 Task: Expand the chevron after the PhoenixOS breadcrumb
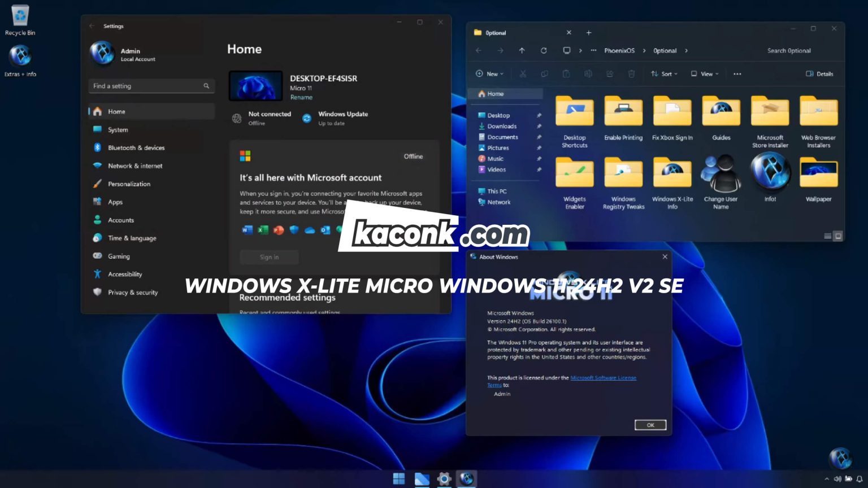(x=644, y=51)
